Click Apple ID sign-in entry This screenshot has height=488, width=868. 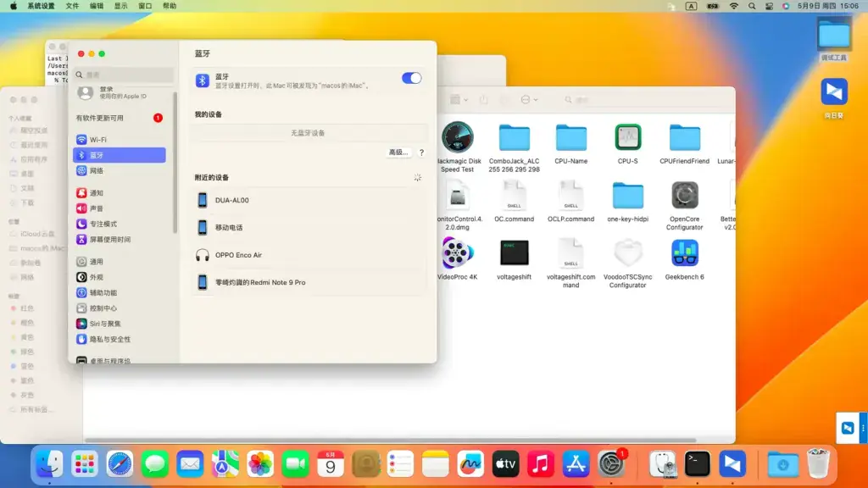pyautogui.click(x=120, y=92)
